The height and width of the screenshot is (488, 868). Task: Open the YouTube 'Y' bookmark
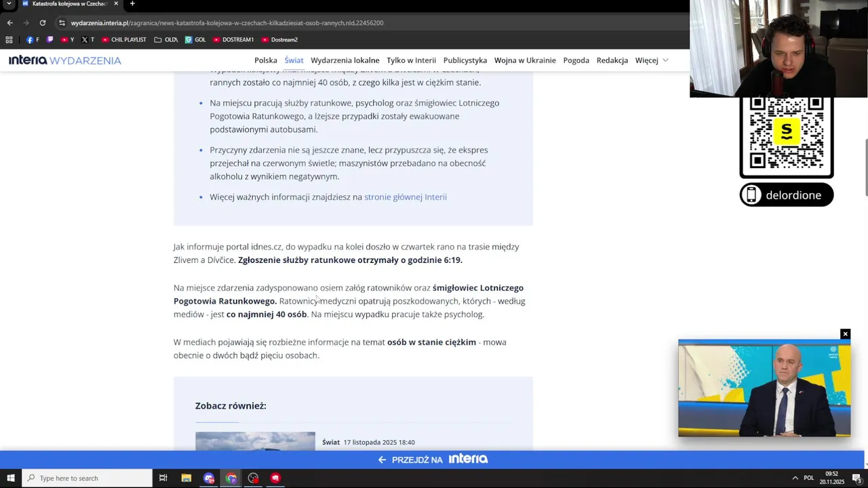pos(67,39)
